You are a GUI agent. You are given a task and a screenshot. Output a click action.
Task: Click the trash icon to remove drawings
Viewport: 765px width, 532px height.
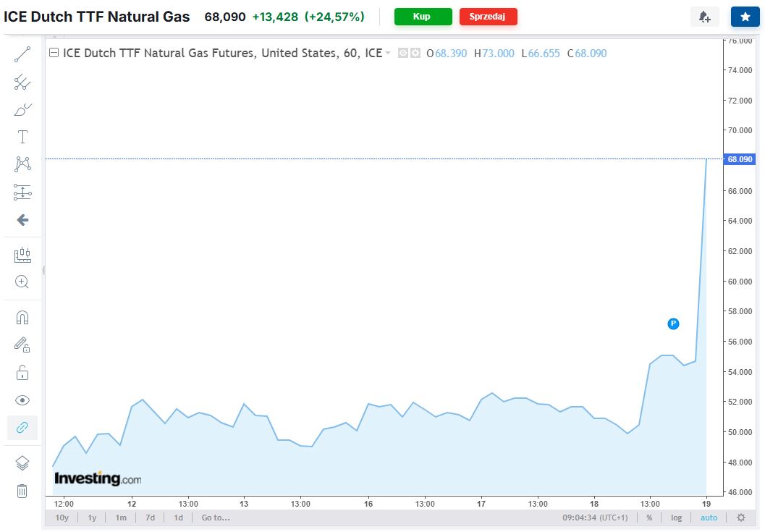[x=22, y=491]
